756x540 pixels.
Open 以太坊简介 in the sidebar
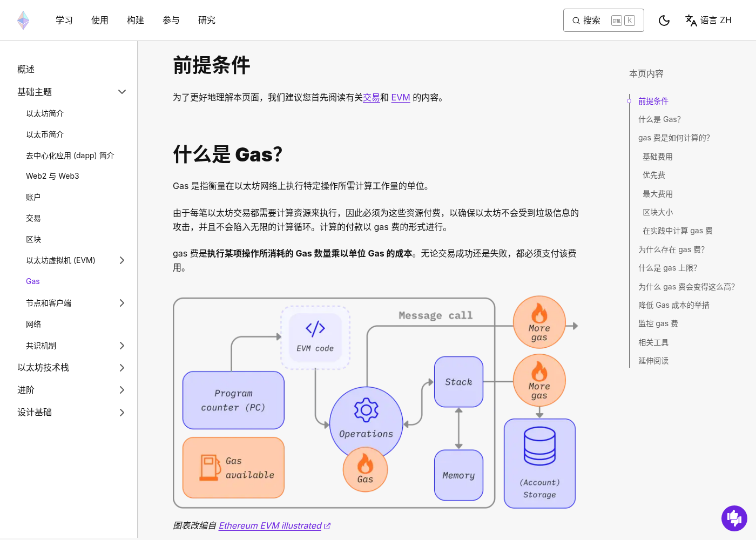tap(45, 113)
